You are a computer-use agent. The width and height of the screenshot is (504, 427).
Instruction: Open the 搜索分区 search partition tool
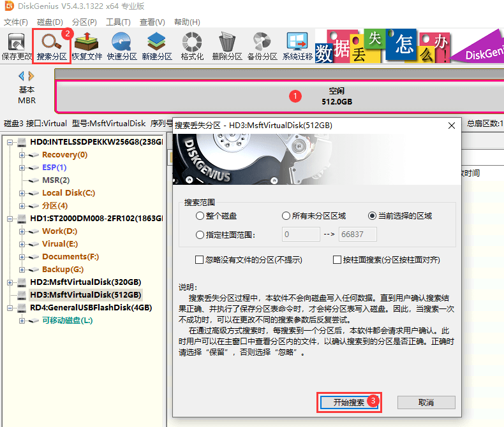point(52,47)
